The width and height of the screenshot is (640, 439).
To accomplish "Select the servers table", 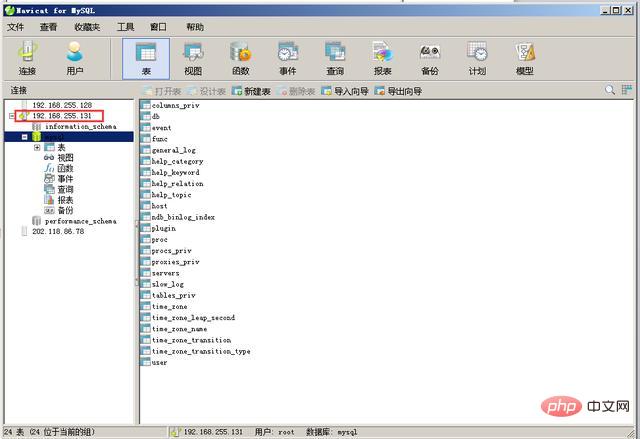I will click(165, 273).
